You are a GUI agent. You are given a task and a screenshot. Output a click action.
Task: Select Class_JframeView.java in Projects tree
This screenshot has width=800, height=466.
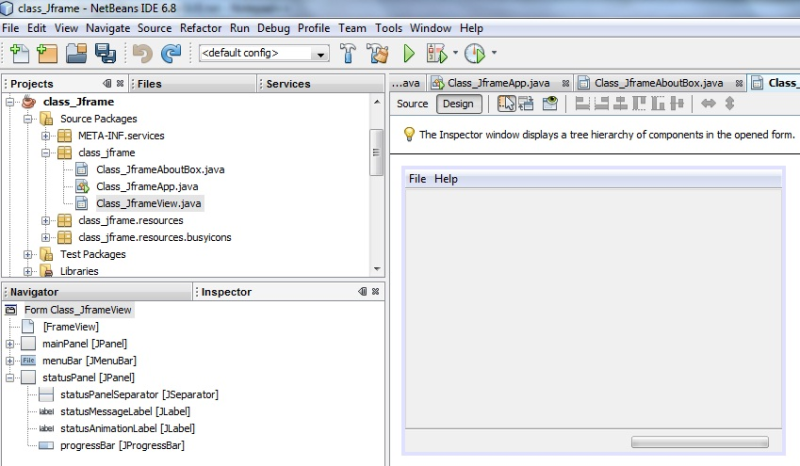pyautogui.click(x=148, y=204)
